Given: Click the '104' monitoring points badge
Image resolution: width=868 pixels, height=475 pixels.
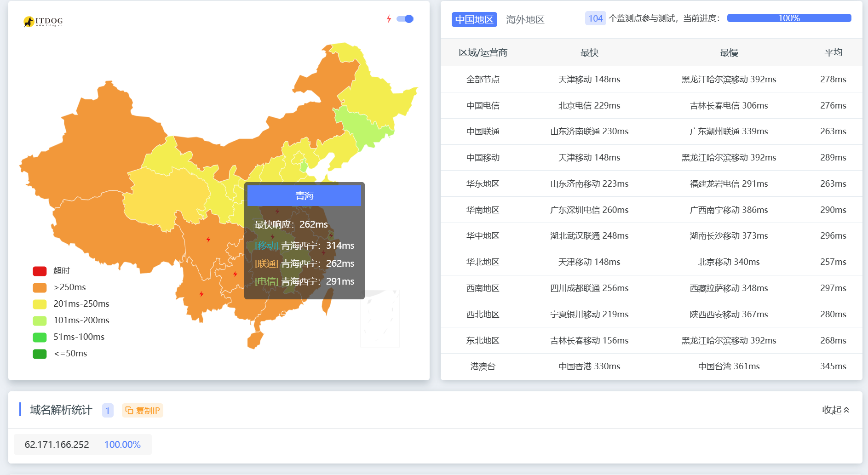Looking at the screenshot, I should [x=595, y=18].
